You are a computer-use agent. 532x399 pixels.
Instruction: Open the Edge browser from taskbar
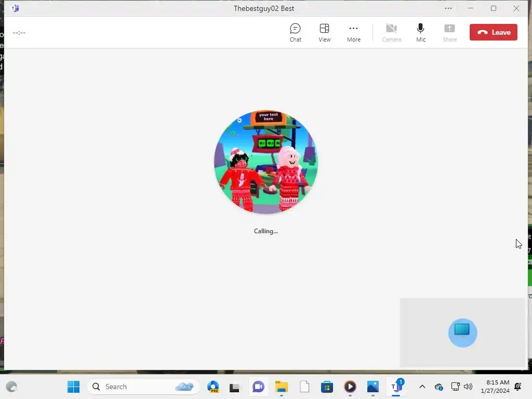tap(213, 387)
